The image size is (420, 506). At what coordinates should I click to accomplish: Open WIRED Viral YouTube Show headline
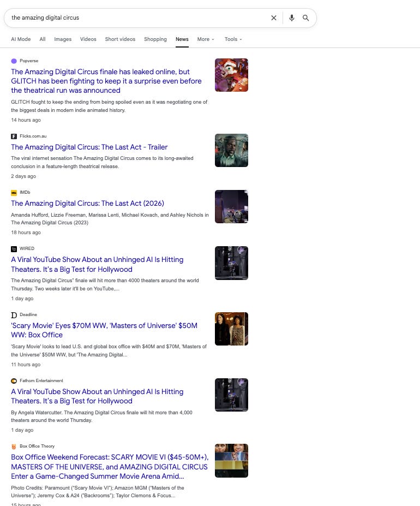(97, 264)
